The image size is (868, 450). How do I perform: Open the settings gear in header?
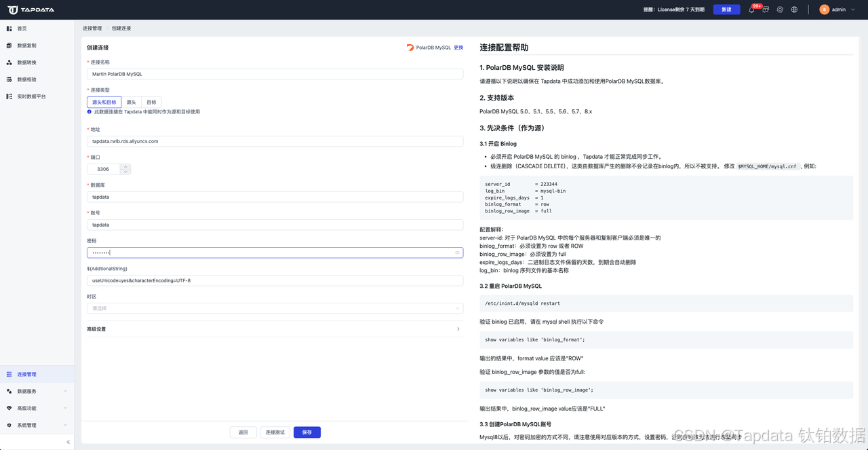pyautogui.click(x=780, y=10)
